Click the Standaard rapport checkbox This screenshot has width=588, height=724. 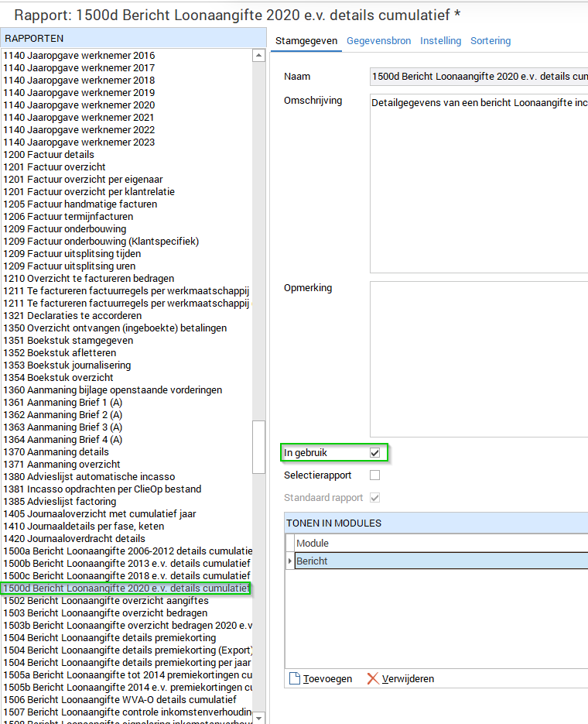[374, 498]
